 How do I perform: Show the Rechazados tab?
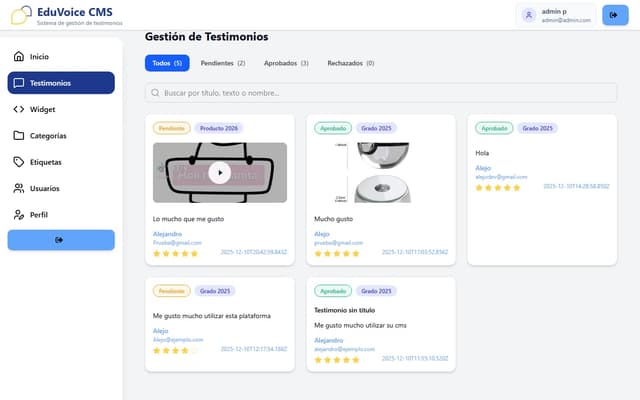coord(350,63)
